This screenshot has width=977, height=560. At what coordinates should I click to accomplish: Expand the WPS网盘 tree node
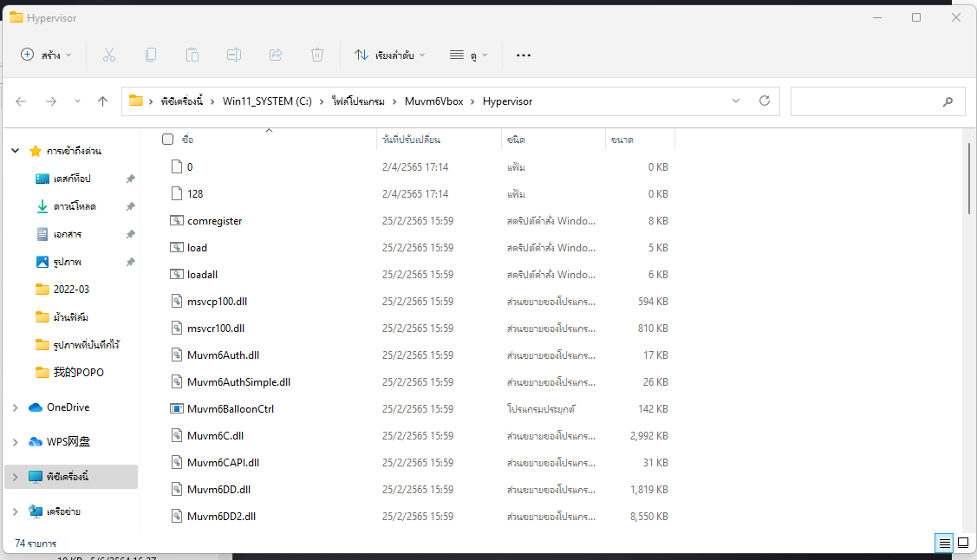(x=16, y=441)
